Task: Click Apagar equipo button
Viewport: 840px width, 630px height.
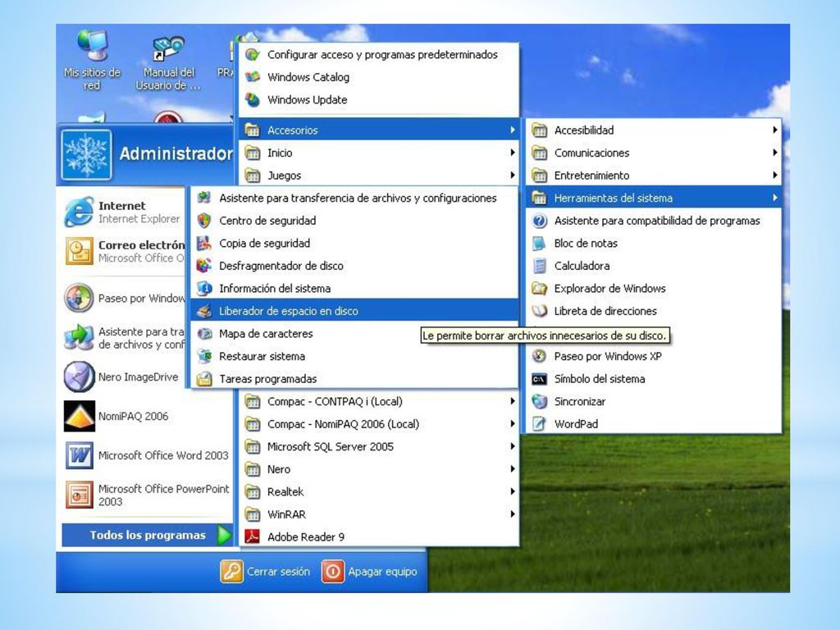Action: [x=369, y=572]
